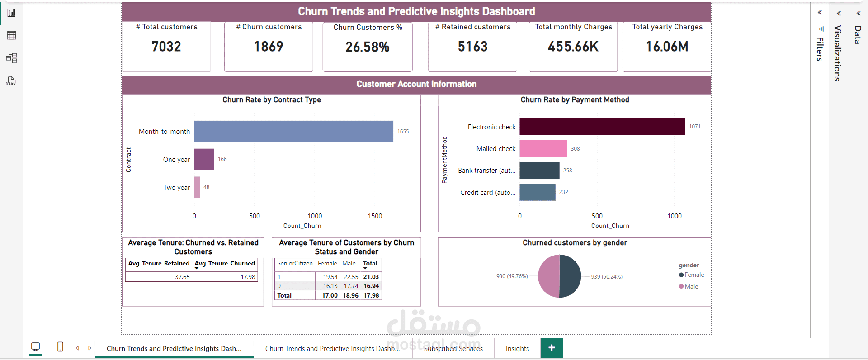Sort matrix by Total column header
Image resolution: width=868 pixels, height=360 pixels.
click(x=370, y=263)
